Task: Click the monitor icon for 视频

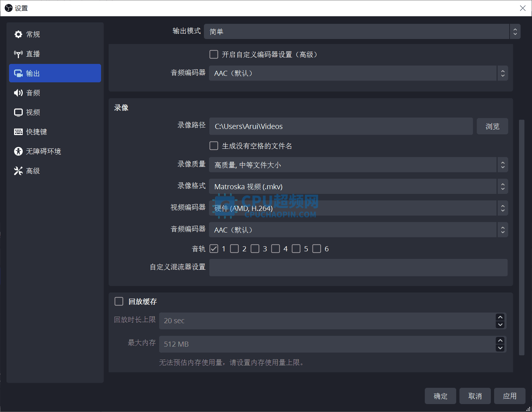Action: (x=18, y=112)
